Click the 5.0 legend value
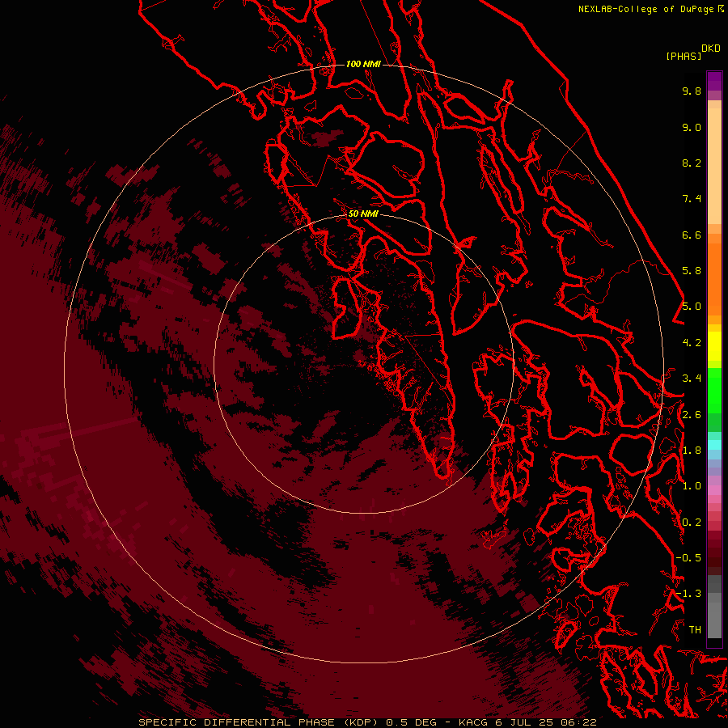Viewport: 728px width, 728px height. coord(692,307)
